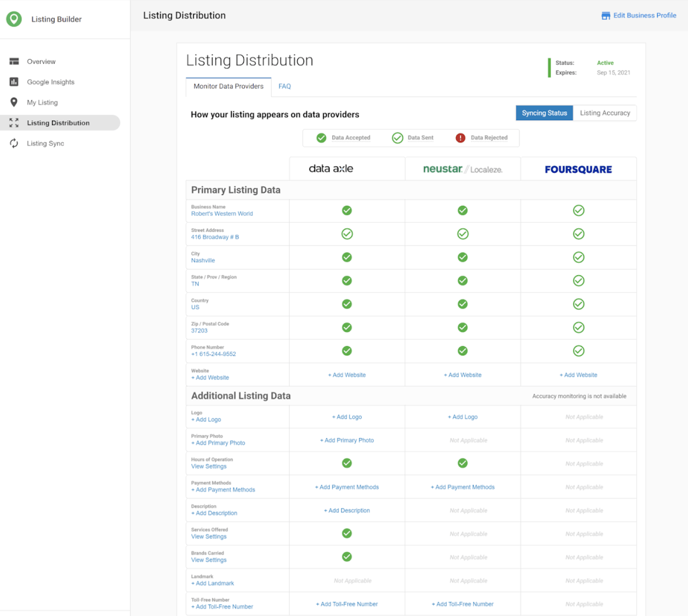Select My Listing in the sidebar

pos(42,102)
